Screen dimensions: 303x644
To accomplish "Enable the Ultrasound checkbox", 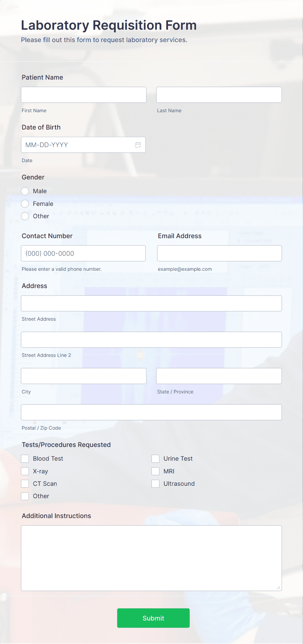I will pos(155,483).
